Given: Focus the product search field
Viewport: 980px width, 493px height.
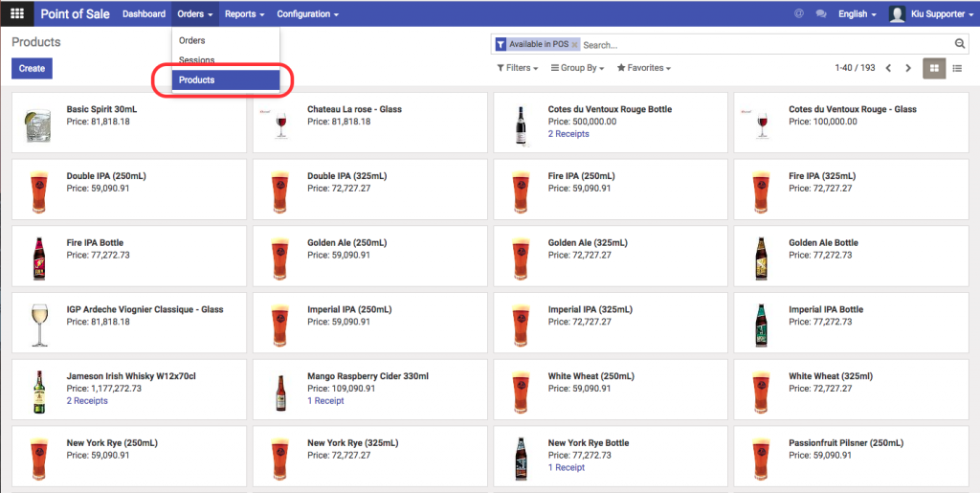Looking at the screenshot, I should 766,45.
